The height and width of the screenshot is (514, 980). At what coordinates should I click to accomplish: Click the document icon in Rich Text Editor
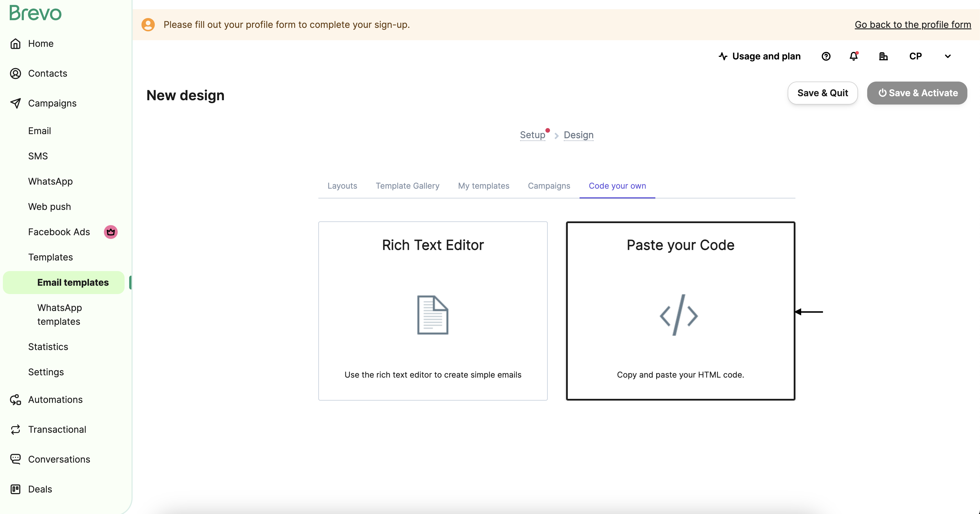click(x=433, y=315)
